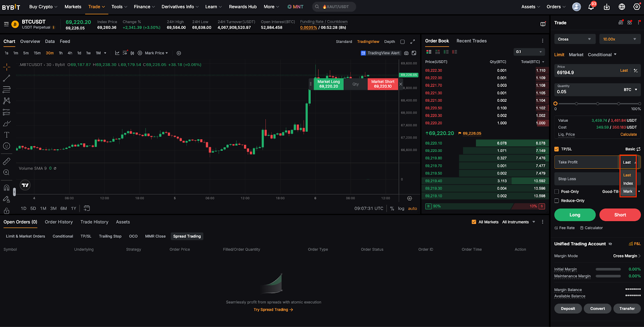Viewport: 644px width, 327px height.
Task: Open the settings gear in top bar
Action: (637, 7)
